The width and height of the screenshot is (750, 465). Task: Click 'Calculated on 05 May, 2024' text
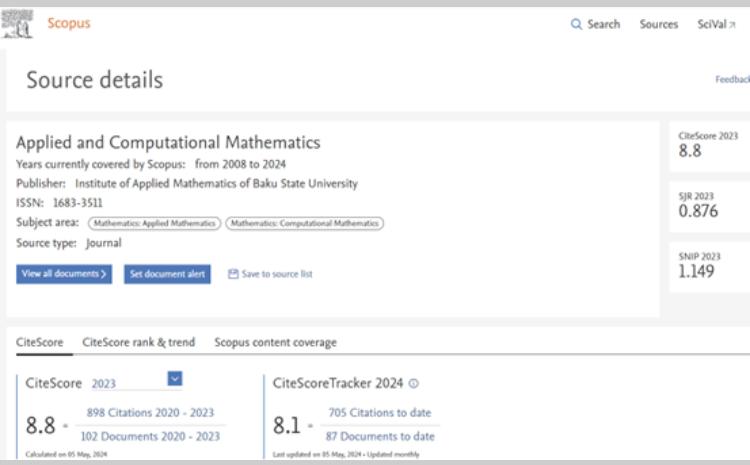(x=66, y=454)
